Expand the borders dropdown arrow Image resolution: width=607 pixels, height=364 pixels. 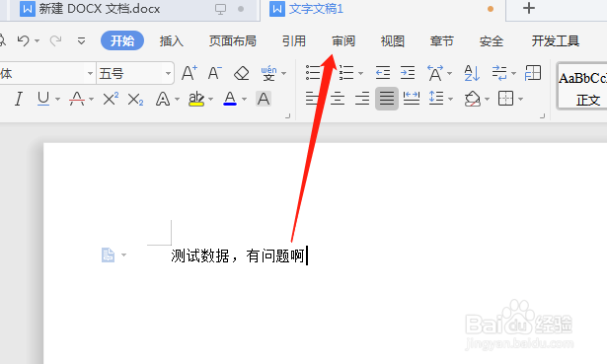521,99
